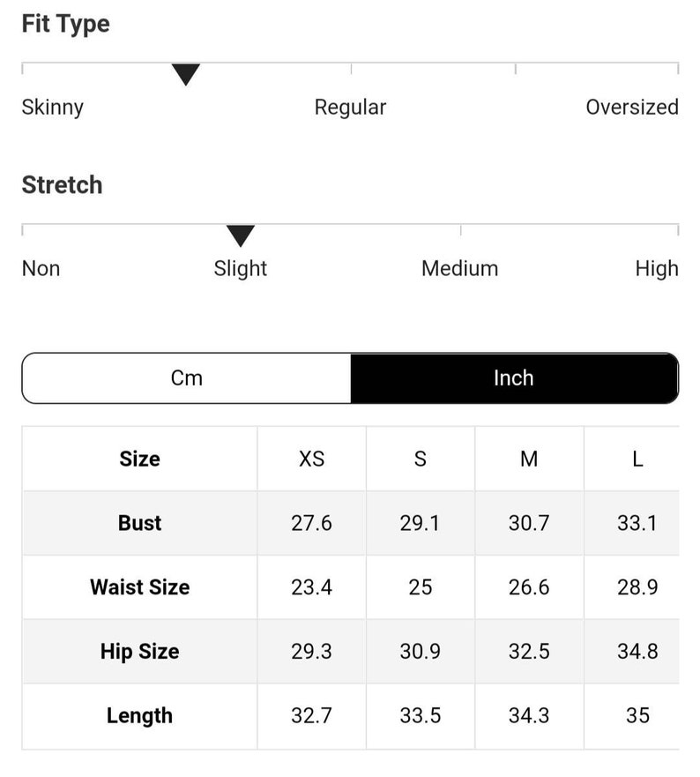Click the Oversized fit label

click(x=632, y=107)
